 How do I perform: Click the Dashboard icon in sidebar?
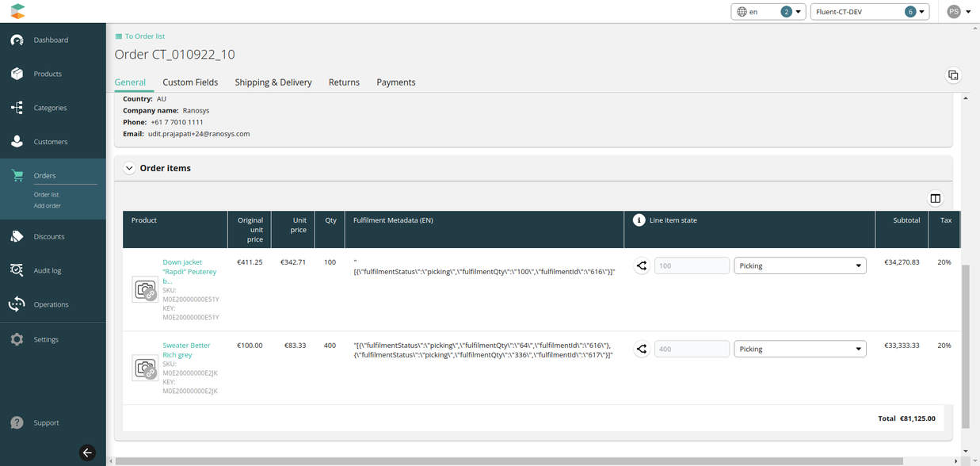click(x=17, y=40)
